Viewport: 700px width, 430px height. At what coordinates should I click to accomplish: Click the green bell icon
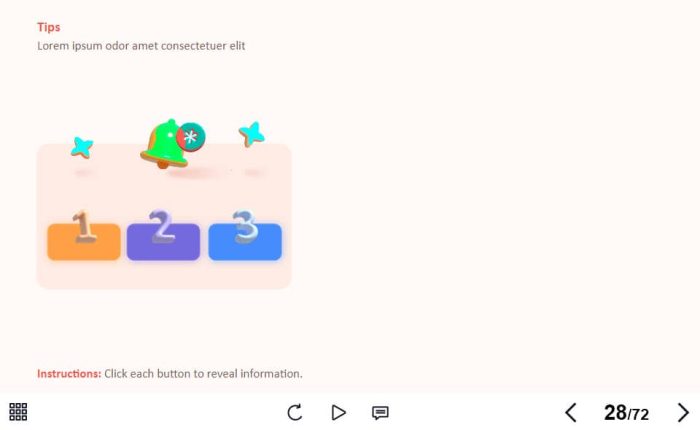click(x=163, y=144)
